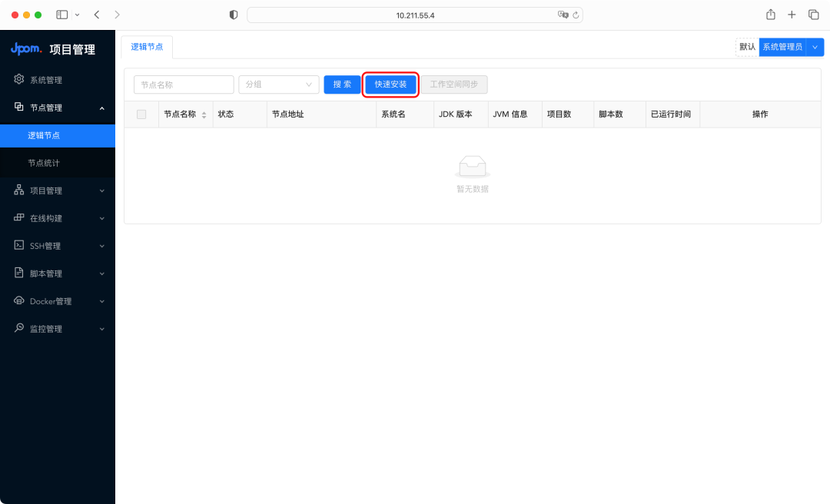Open Safari sidebar options chevron
The width and height of the screenshot is (830, 504).
coord(78,15)
